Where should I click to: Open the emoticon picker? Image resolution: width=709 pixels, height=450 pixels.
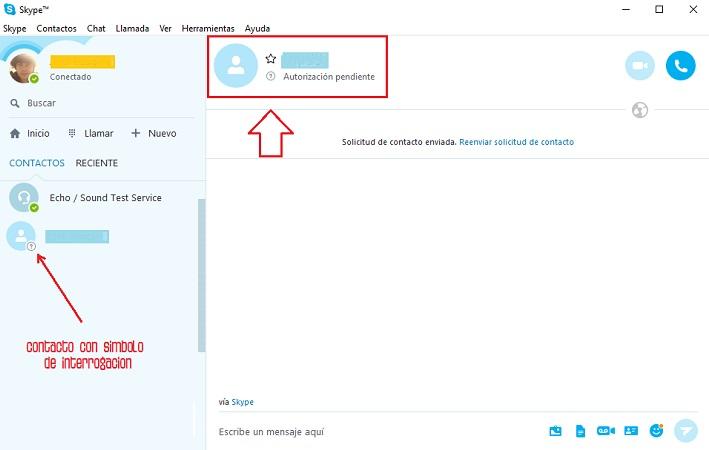point(657,431)
